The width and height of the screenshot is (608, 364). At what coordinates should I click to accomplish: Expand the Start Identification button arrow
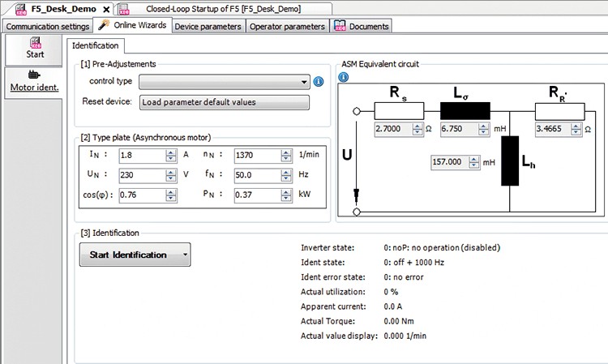[186, 255]
